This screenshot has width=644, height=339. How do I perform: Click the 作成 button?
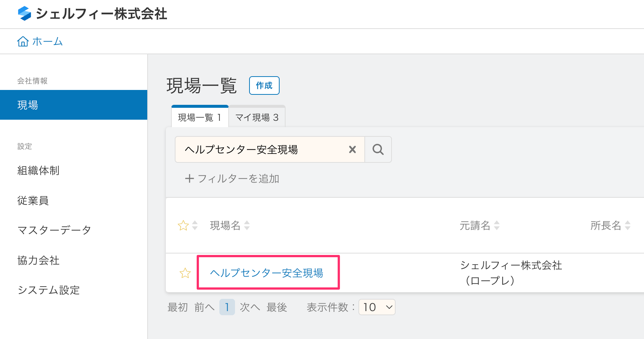(x=264, y=85)
